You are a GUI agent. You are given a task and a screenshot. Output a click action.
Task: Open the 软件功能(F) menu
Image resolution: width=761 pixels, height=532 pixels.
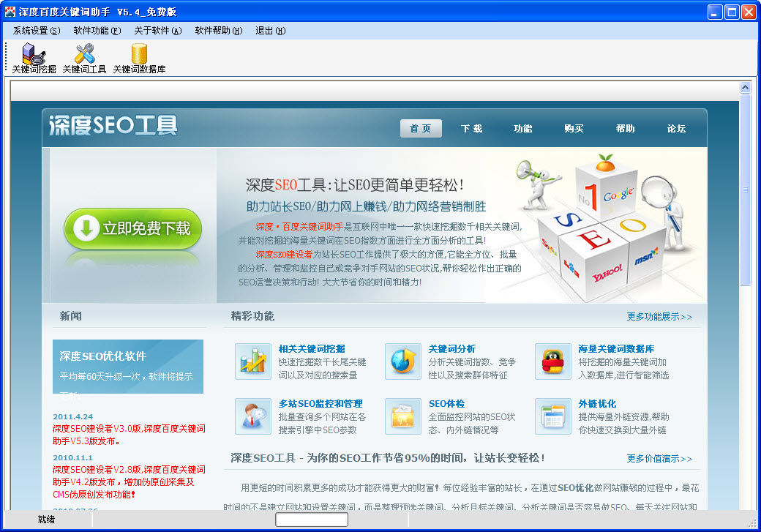[x=97, y=31]
